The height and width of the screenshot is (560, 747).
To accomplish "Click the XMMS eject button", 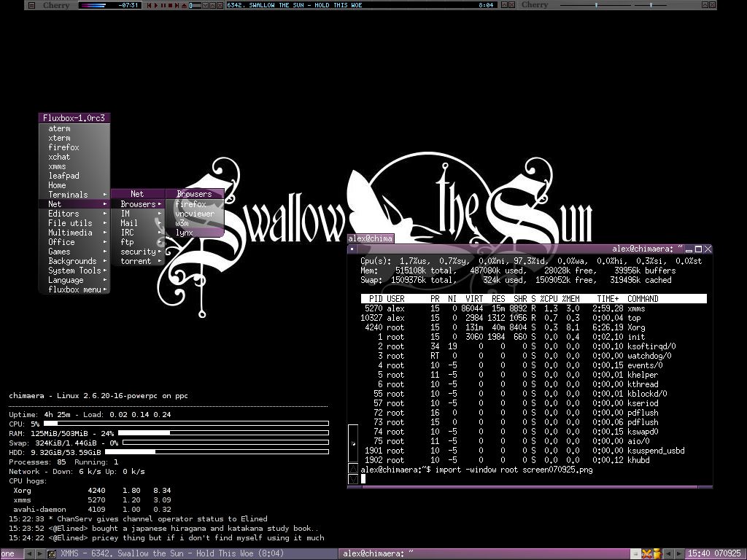I will point(184,5).
